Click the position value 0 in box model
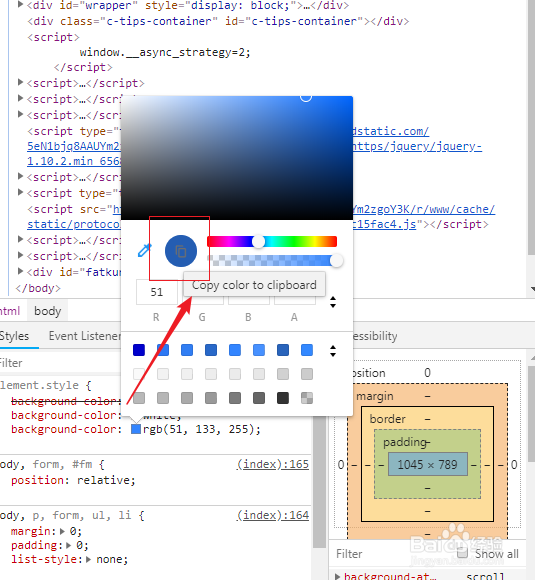The height and width of the screenshot is (580, 535). (x=427, y=373)
